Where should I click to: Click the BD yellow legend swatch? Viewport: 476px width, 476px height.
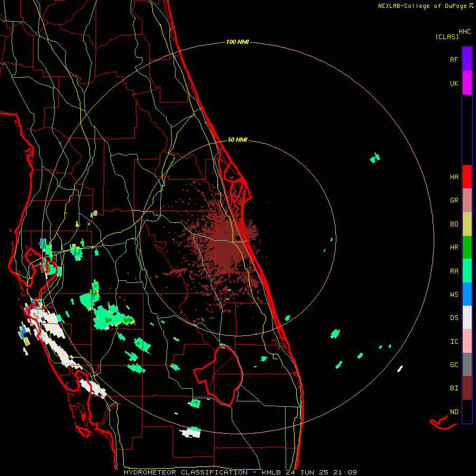(x=467, y=224)
